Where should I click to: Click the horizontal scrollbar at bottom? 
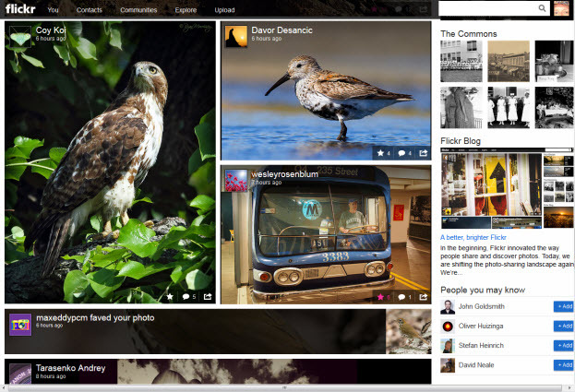(x=284, y=387)
